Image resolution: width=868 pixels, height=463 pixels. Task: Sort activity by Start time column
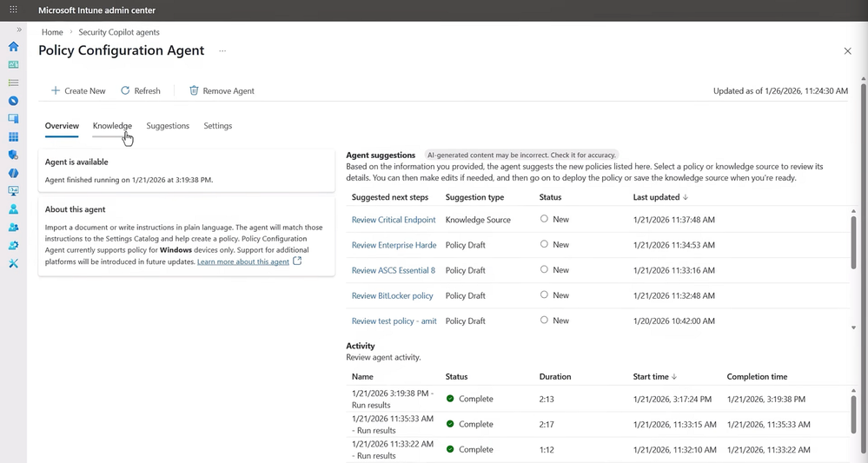tap(654, 377)
